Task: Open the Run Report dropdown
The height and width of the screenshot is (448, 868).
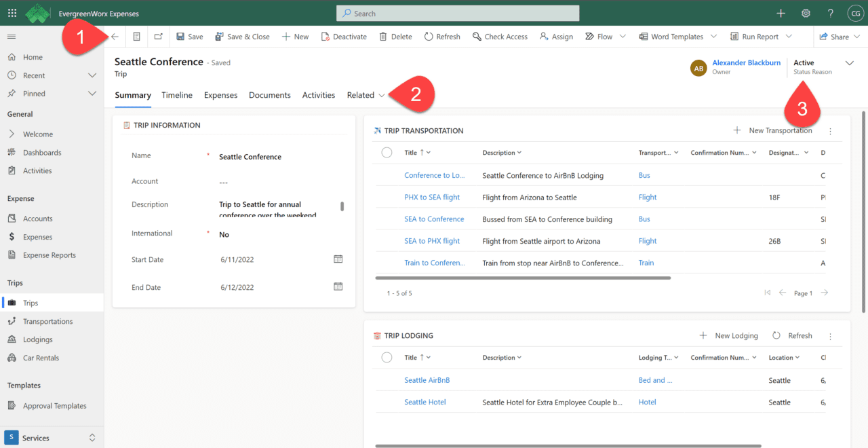Action: [789, 37]
